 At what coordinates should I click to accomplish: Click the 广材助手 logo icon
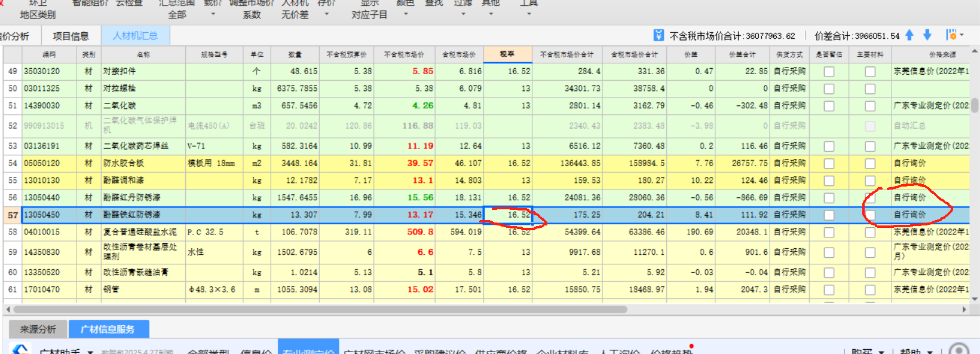click(x=21, y=350)
